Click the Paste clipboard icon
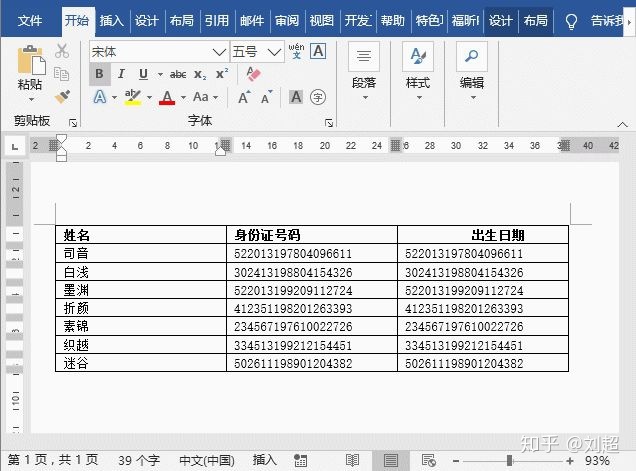The width and height of the screenshot is (636, 471). pos(30,61)
